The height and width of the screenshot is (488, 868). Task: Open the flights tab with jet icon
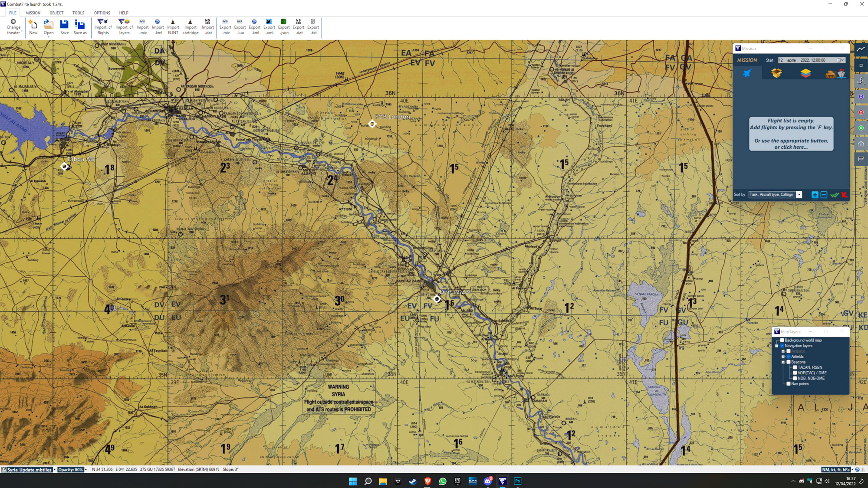coord(747,73)
